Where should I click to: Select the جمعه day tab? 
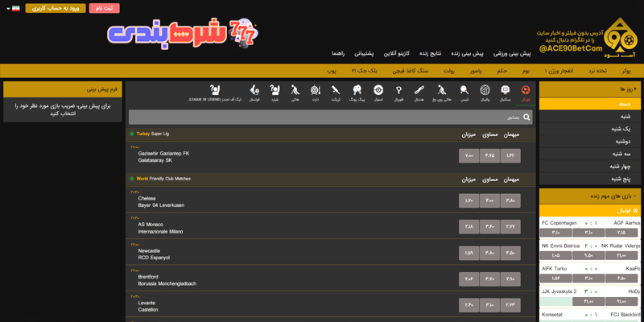(591, 105)
